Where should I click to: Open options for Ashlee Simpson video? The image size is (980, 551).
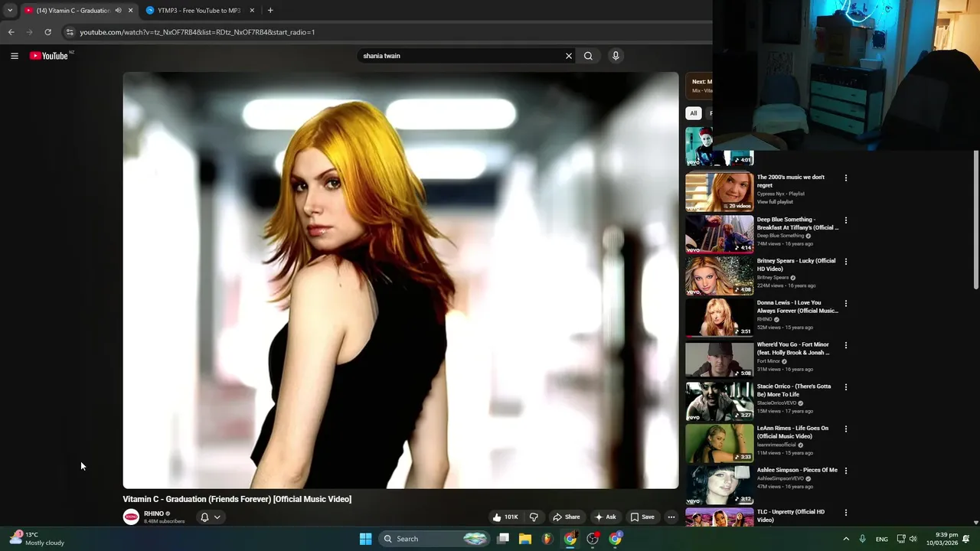846,471
